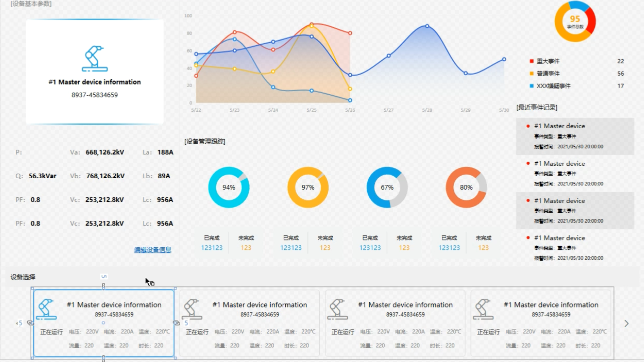Click the light blue line point at 5/24
644x362 pixels.
[x=273, y=87]
